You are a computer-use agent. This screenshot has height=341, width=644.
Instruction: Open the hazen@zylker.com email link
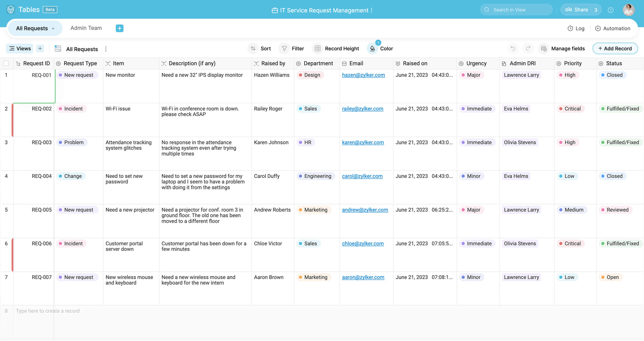click(x=363, y=75)
